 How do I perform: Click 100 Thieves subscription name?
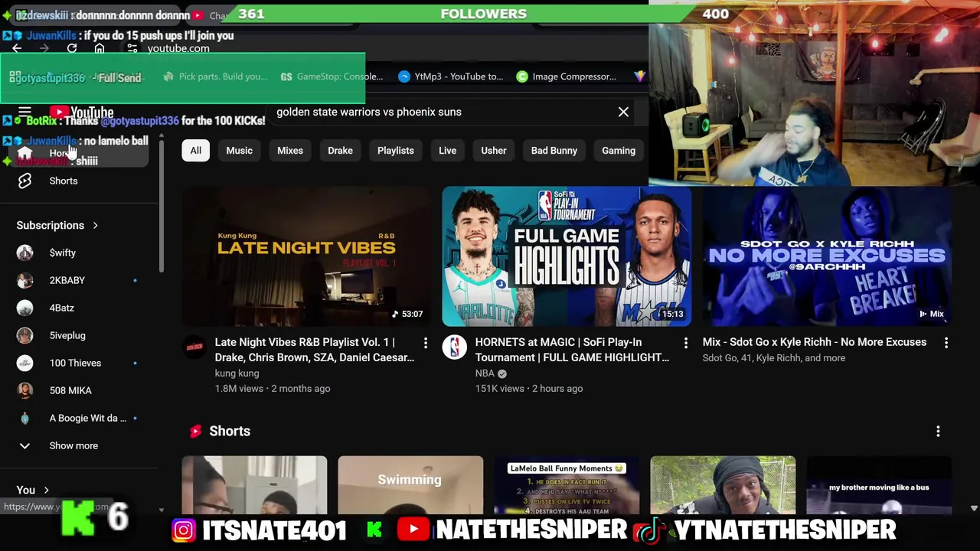pos(75,363)
